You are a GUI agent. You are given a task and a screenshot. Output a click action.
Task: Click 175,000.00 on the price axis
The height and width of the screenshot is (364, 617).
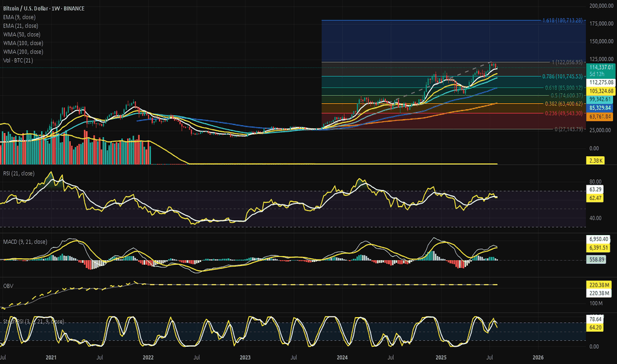(x=601, y=24)
